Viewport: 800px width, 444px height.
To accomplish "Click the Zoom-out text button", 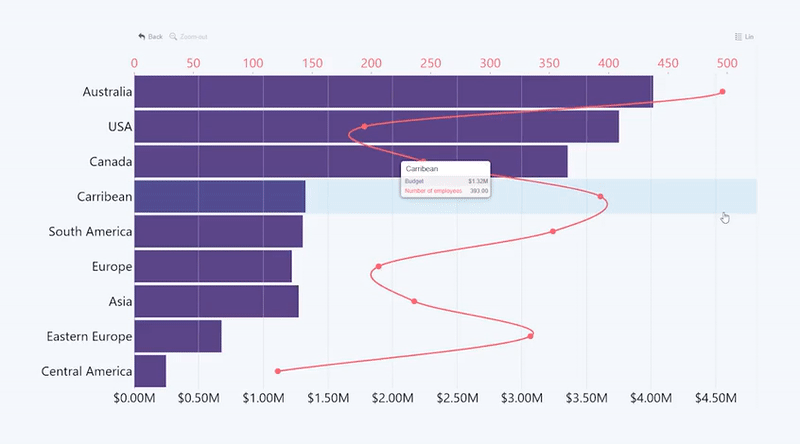I will (x=193, y=37).
